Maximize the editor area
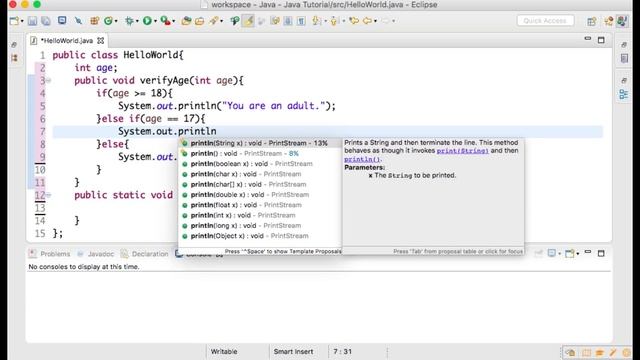Image resolution: width=640 pixels, height=360 pixels. [601, 40]
